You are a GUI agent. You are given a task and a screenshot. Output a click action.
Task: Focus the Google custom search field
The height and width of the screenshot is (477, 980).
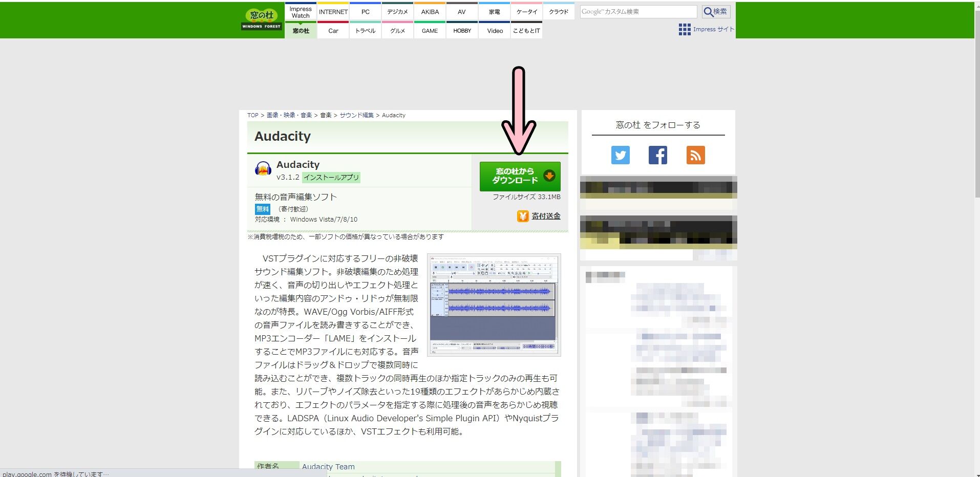point(638,12)
